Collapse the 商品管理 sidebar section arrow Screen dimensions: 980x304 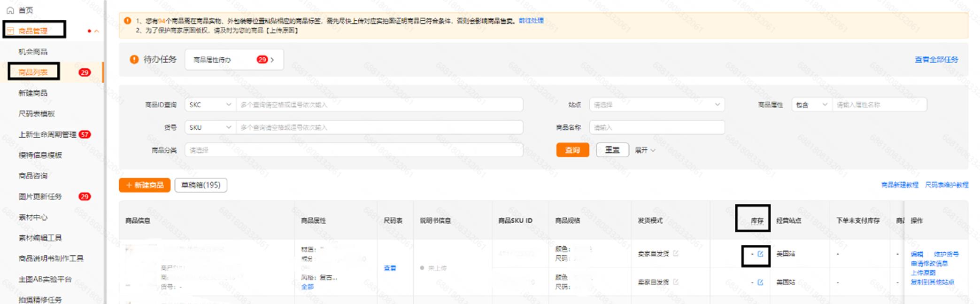97,31
